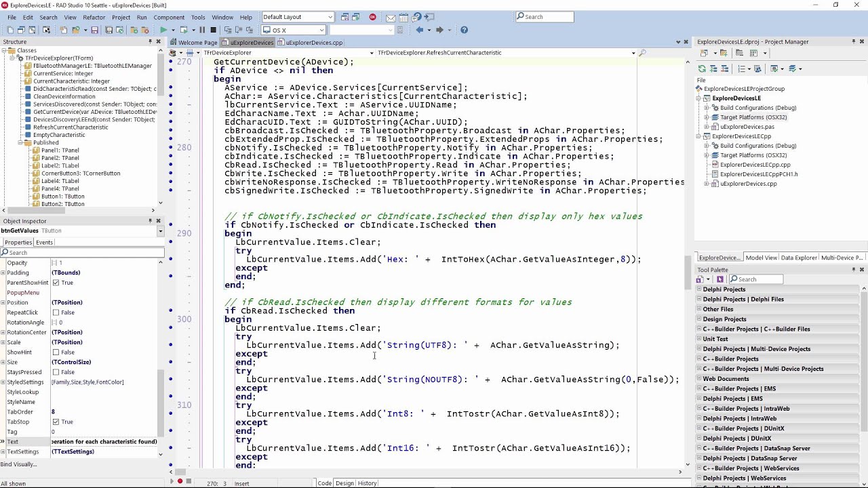The image size is (868, 488).
Task: Click the envelope icon in top toolbar
Action: tap(391, 17)
